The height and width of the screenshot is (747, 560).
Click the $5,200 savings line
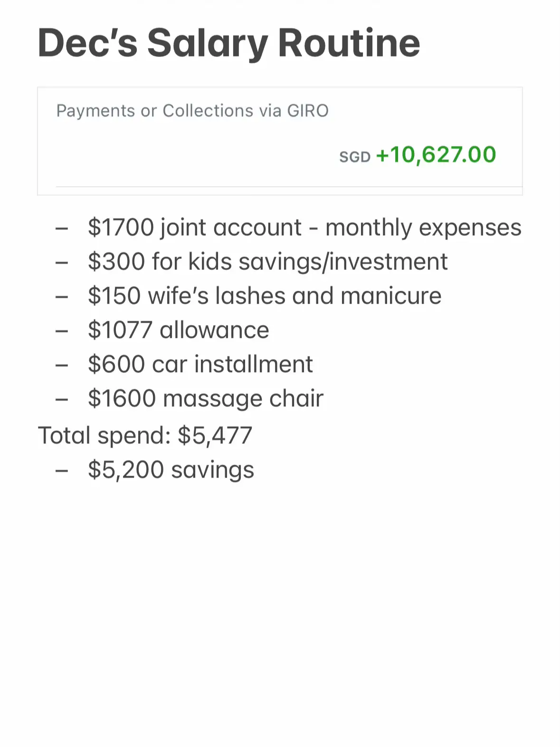[171, 469]
